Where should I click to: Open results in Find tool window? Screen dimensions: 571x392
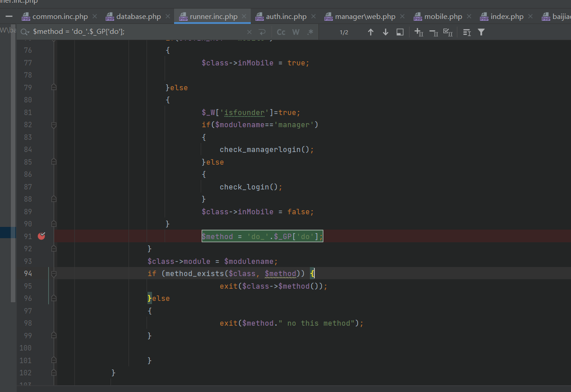tap(400, 32)
